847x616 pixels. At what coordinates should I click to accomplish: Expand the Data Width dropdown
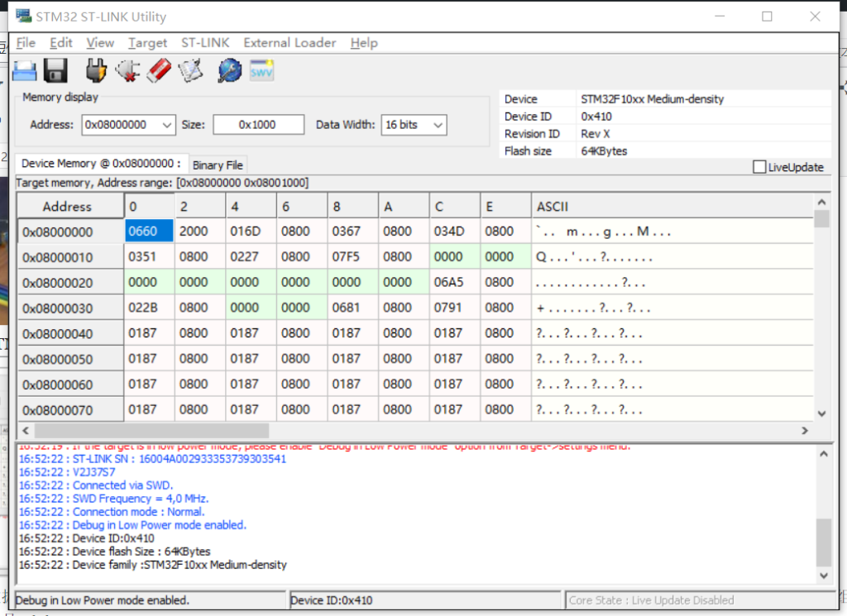(x=438, y=125)
